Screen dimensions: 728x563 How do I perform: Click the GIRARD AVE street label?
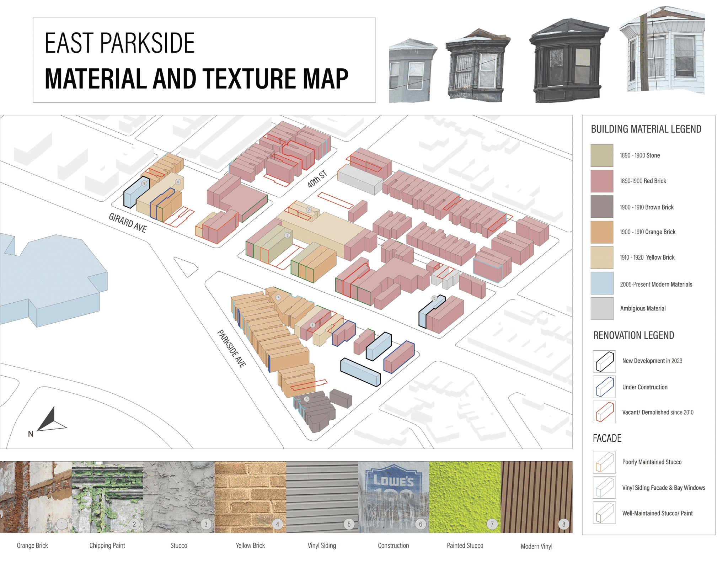point(128,223)
